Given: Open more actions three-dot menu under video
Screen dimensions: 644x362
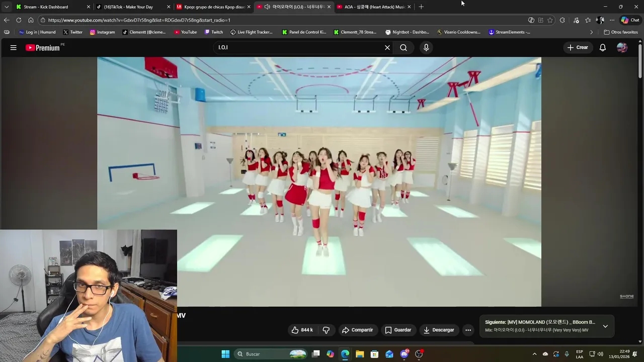Looking at the screenshot, I should tap(468, 330).
